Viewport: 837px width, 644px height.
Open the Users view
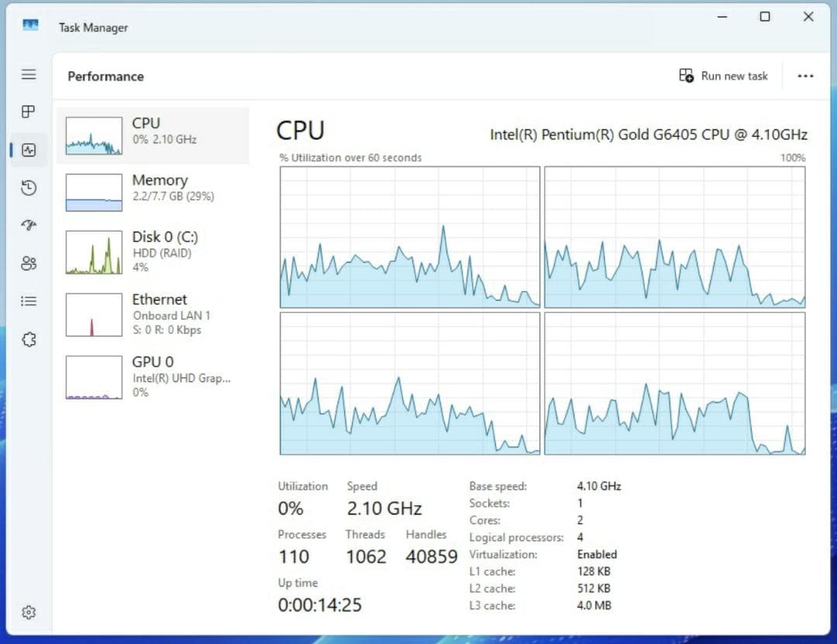tap(29, 263)
